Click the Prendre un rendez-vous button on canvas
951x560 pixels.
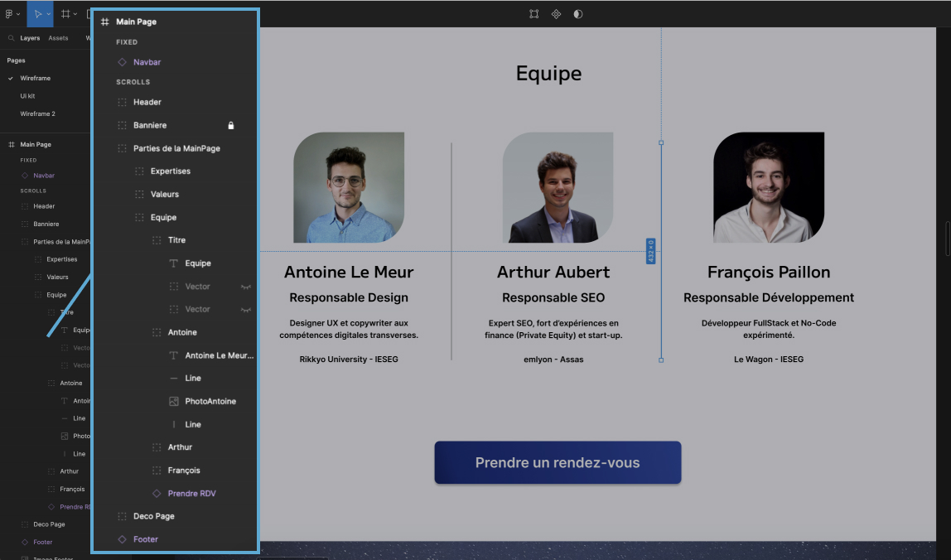click(558, 463)
